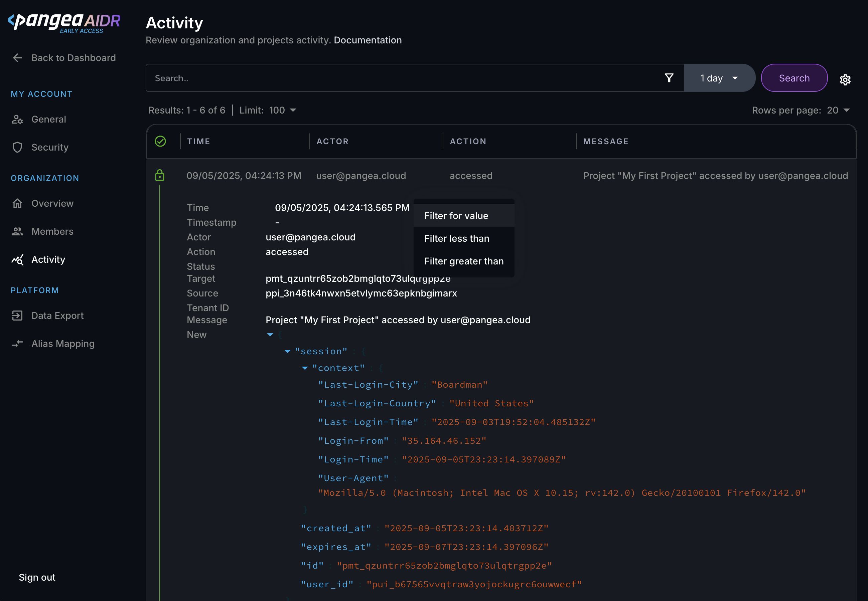Click the General account icon

[x=17, y=120]
